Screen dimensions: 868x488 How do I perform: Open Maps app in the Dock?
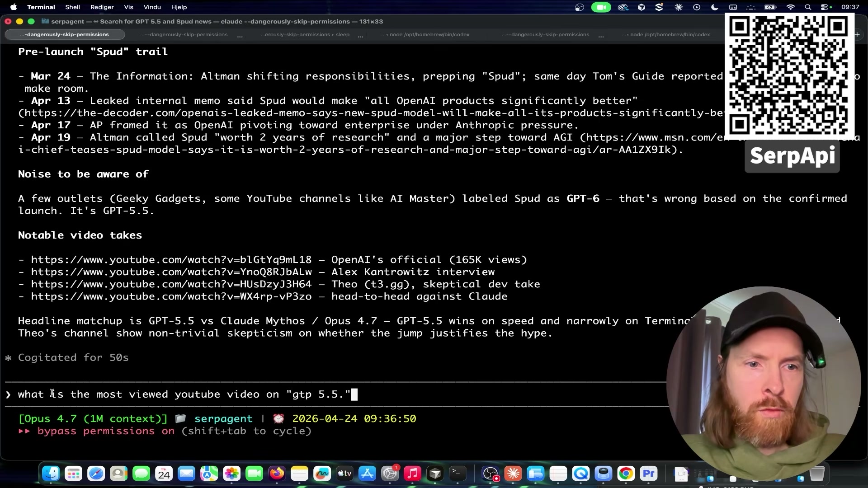point(209,474)
